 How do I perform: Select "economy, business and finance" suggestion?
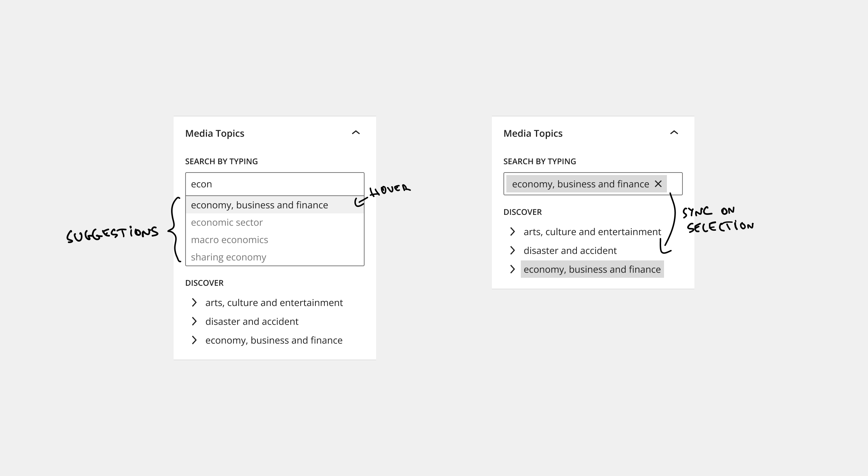[x=259, y=205]
